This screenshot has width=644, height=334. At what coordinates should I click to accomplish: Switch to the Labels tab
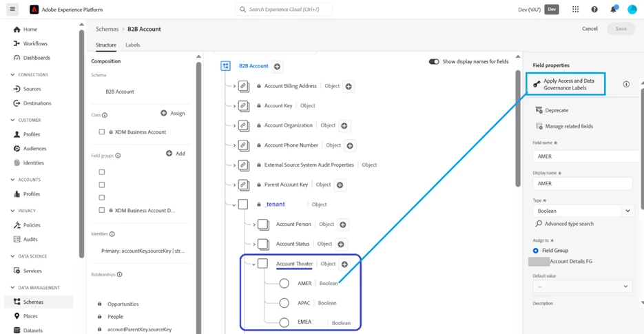coord(133,45)
